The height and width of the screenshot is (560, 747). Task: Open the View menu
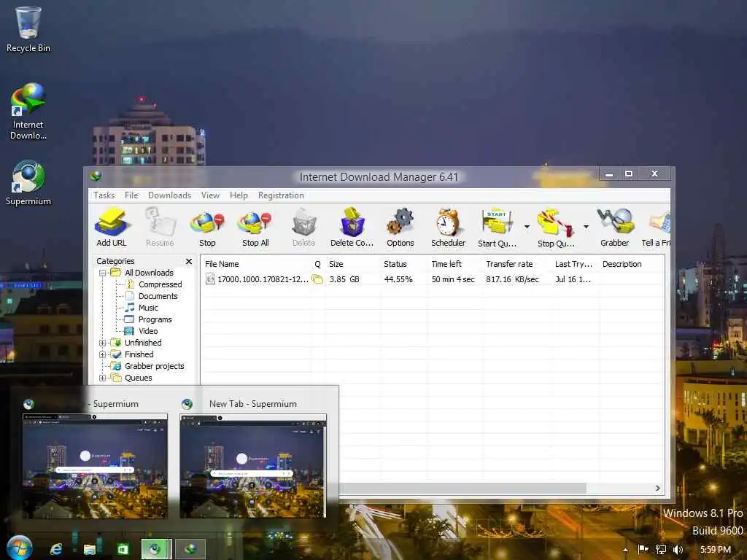[210, 195]
